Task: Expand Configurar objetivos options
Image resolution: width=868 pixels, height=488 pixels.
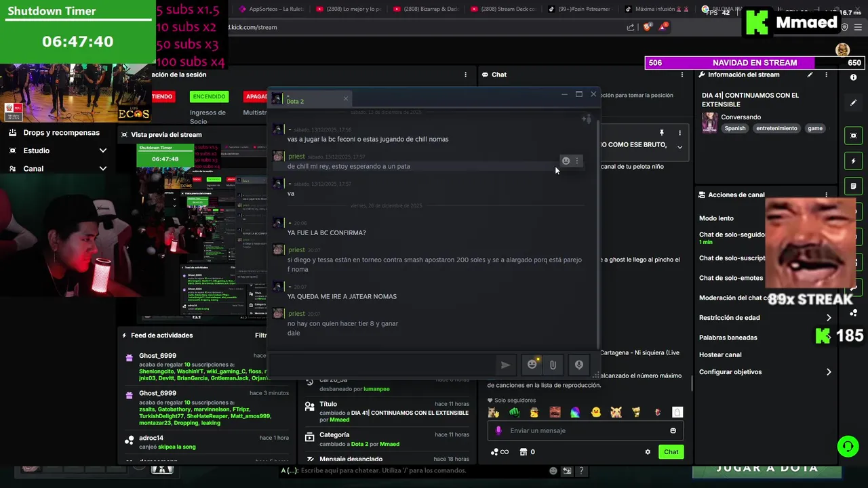Action: [x=829, y=372]
